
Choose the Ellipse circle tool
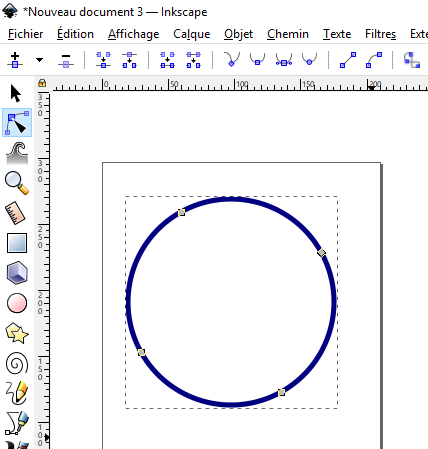pos(17,303)
